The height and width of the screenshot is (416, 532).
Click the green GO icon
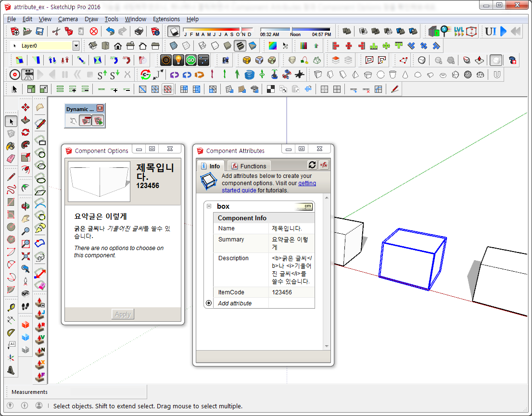(190, 61)
